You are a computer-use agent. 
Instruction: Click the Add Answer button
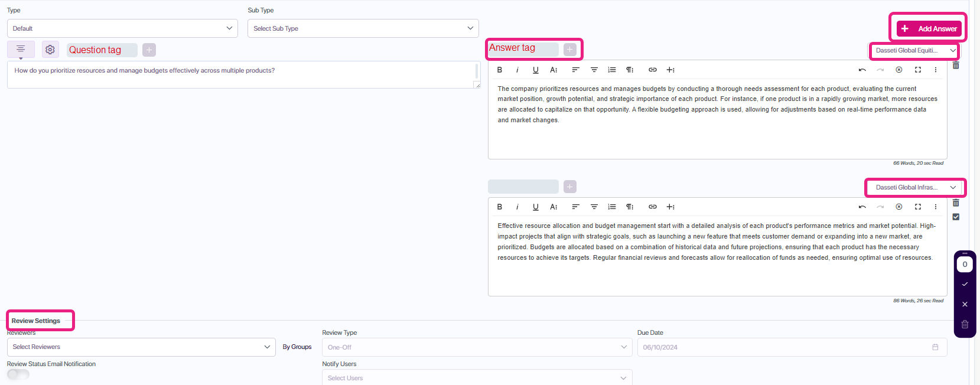929,28
